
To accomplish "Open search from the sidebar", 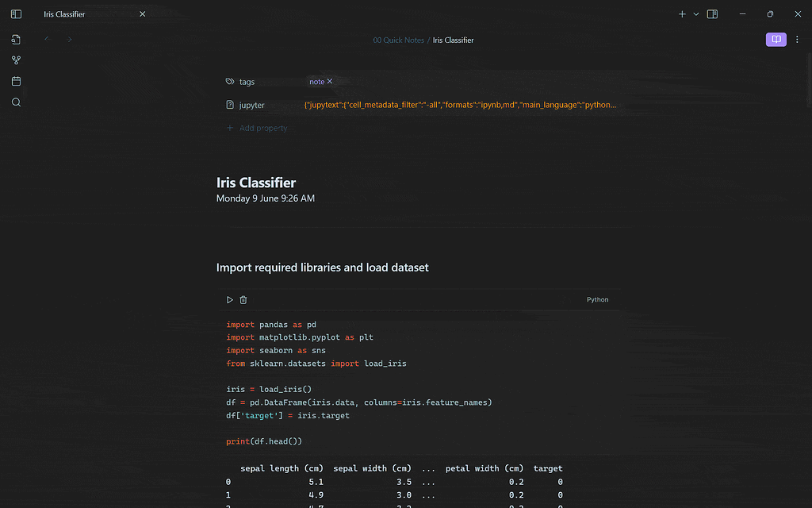I will pyautogui.click(x=16, y=102).
